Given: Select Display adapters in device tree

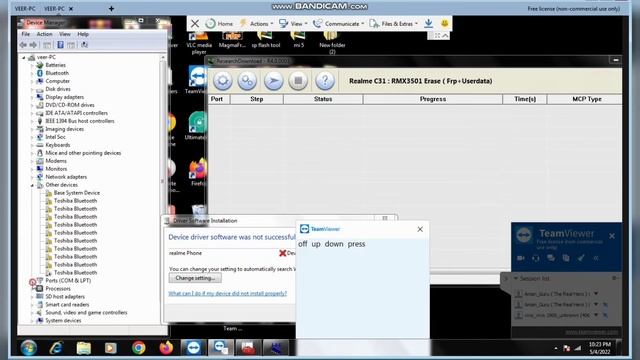Looking at the screenshot, I should click(64, 97).
